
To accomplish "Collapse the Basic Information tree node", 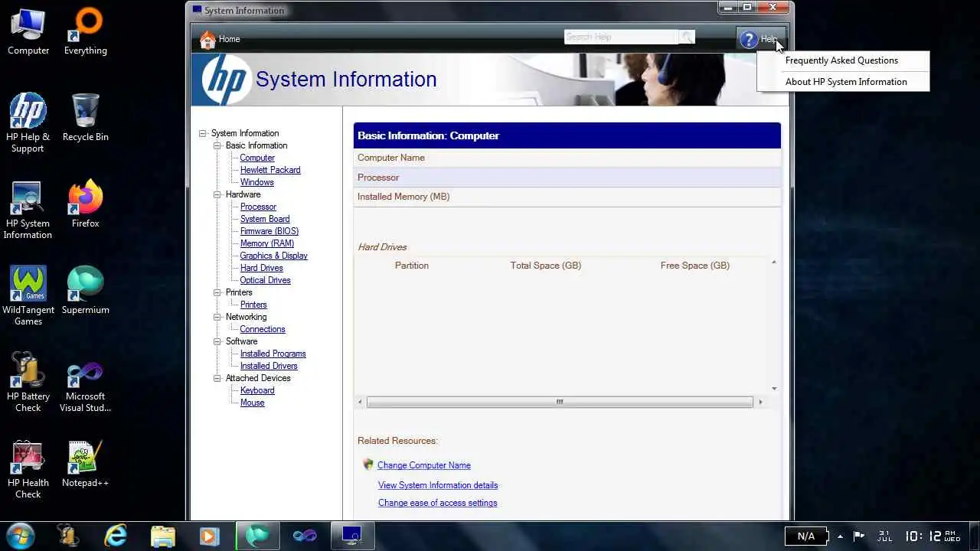I will coord(217,145).
